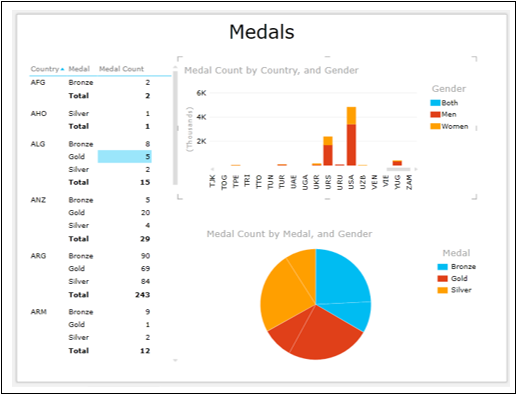Click the Medal Count column header
Viewport: 517px width, 394px height.
tap(121, 69)
